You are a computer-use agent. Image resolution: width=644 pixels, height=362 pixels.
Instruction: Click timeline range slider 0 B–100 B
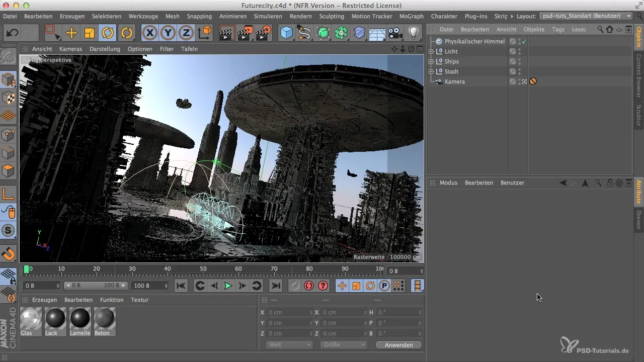(97, 286)
